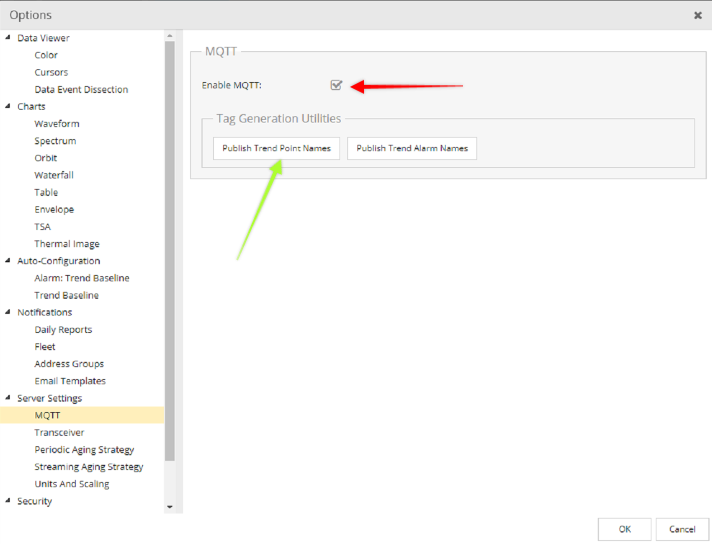Screen dimensions: 712x544
Task: Close the Options dialog with X
Action: pyautogui.click(x=698, y=15)
